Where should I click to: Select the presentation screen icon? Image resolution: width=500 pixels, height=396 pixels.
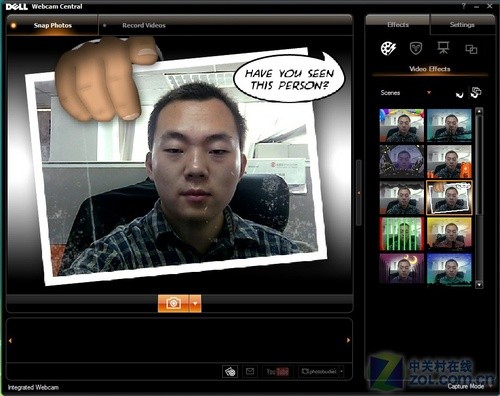tap(443, 48)
